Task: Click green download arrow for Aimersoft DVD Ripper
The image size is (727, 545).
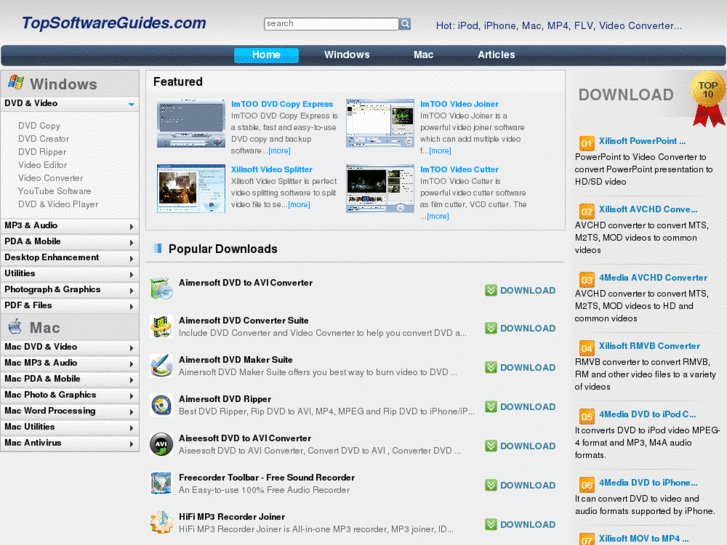Action: point(491,407)
